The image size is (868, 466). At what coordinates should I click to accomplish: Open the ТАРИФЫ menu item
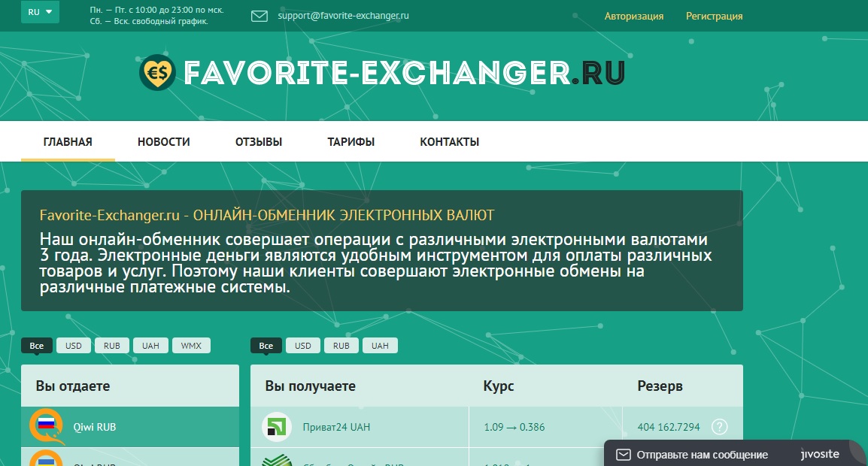coord(351,142)
